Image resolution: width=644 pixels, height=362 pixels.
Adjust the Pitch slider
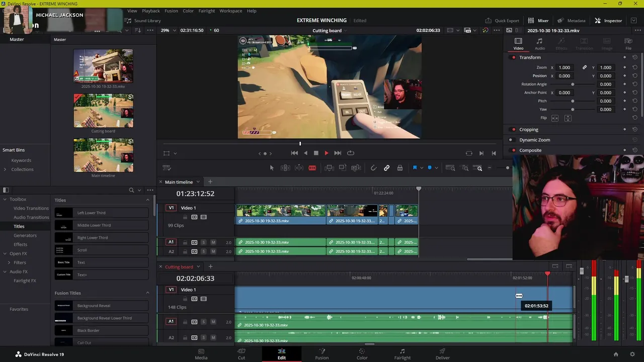pyautogui.click(x=573, y=101)
